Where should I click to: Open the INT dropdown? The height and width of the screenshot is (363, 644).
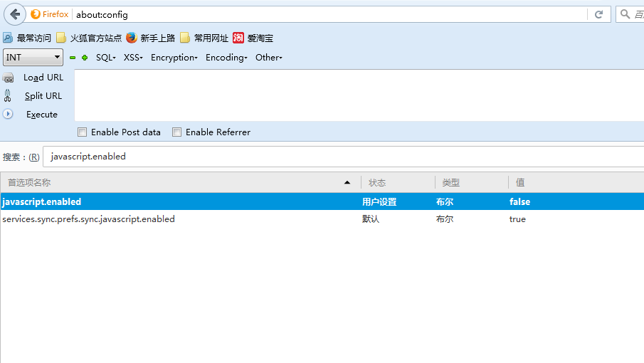coord(33,58)
